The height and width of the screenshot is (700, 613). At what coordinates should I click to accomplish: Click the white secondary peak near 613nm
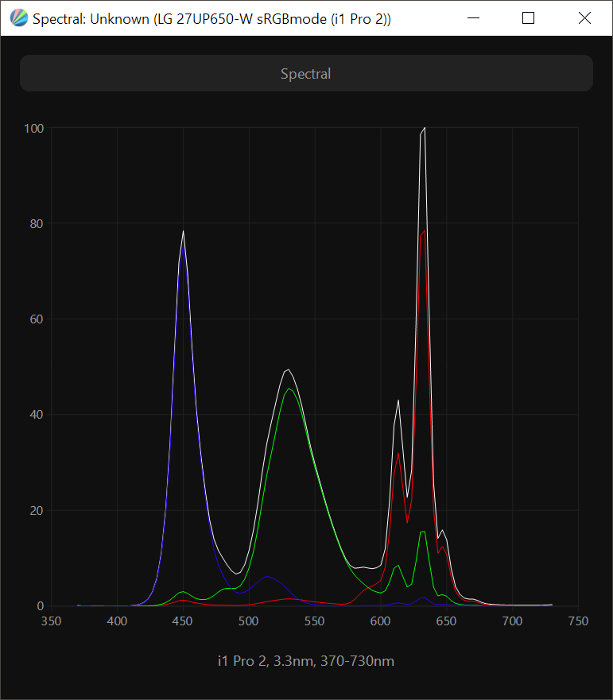tap(398, 400)
